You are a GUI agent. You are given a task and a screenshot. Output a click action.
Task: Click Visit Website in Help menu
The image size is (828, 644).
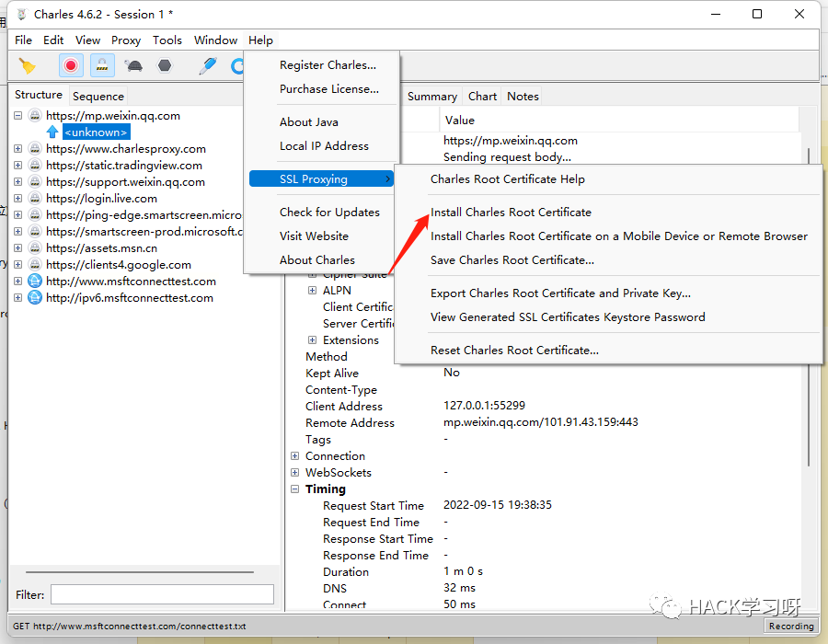314,236
